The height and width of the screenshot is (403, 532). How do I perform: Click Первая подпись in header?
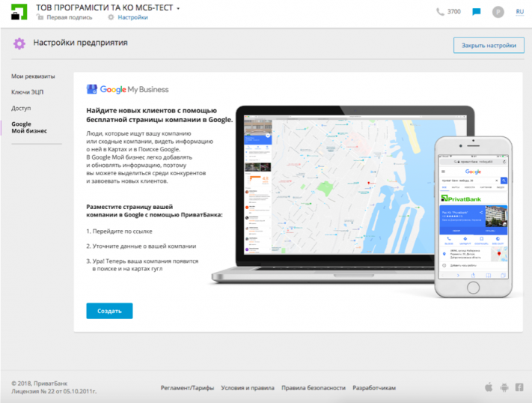click(x=71, y=17)
